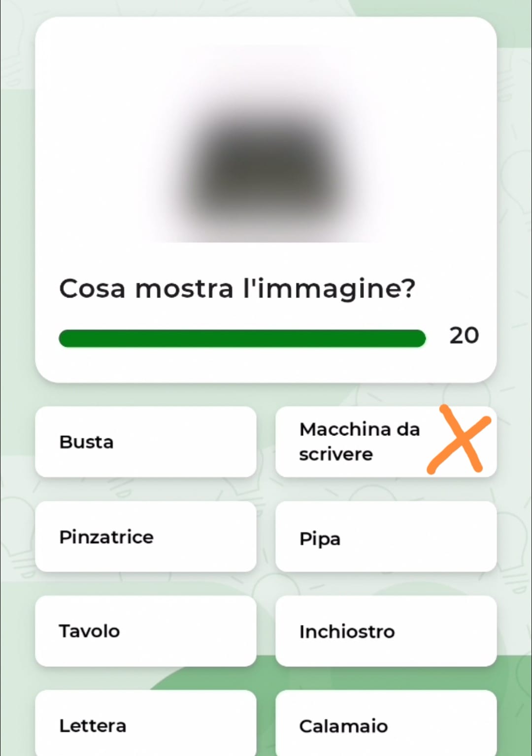Click the countdown number 20
Screen dimensions: 532x756
464,335
